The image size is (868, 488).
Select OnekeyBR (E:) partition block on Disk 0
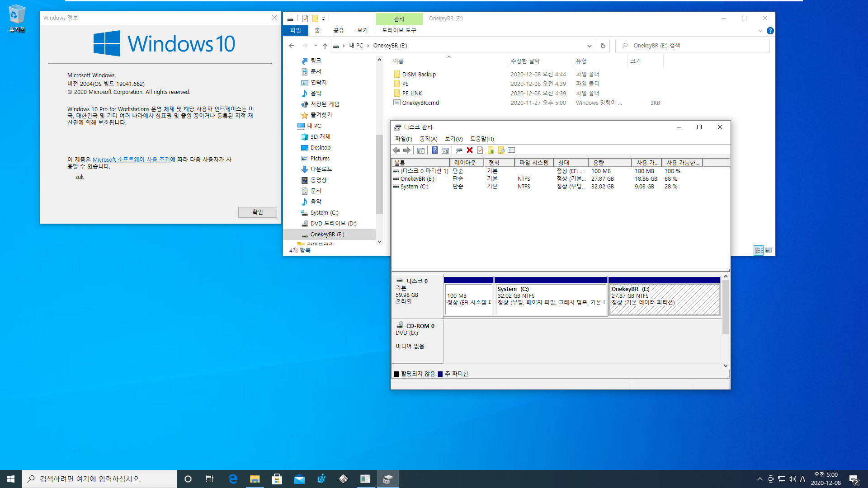(664, 299)
